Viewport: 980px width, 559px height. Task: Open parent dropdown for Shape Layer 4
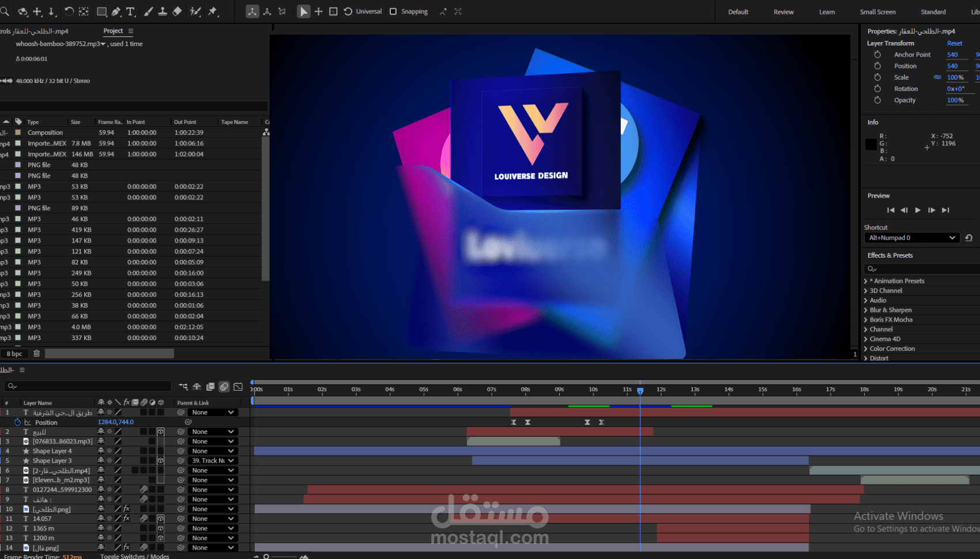coord(213,451)
